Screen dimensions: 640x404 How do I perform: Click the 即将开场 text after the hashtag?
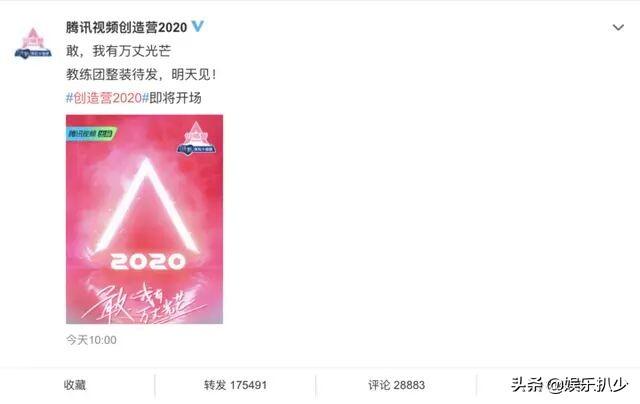(176, 98)
